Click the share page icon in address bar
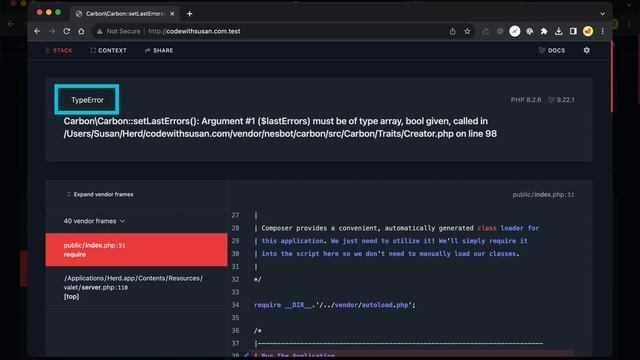This screenshot has width=640, height=360. (452, 31)
